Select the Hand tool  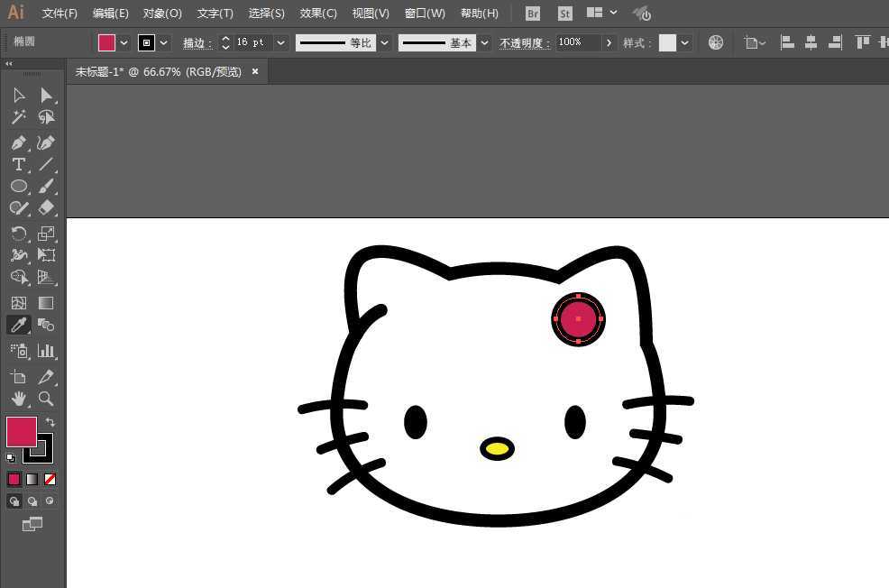(x=18, y=399)
